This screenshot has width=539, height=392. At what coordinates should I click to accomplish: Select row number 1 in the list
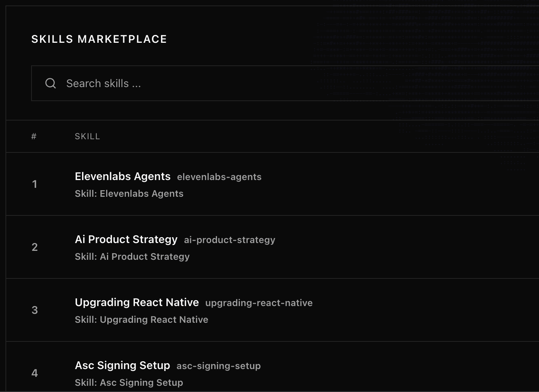(35, 184)
